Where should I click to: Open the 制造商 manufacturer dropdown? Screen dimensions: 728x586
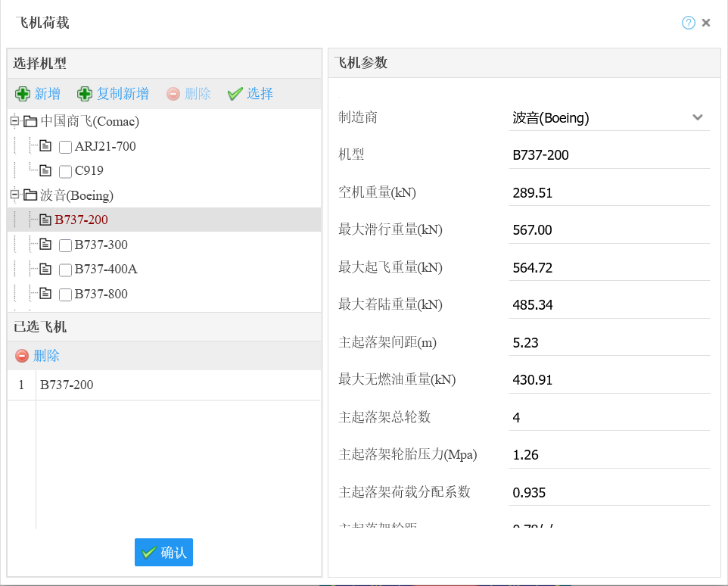click(697, 117)
